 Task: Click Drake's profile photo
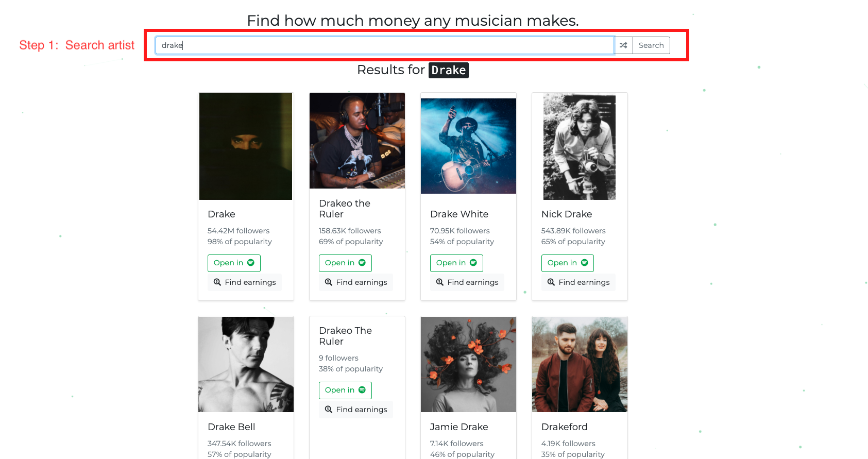[x=246, y=146]
